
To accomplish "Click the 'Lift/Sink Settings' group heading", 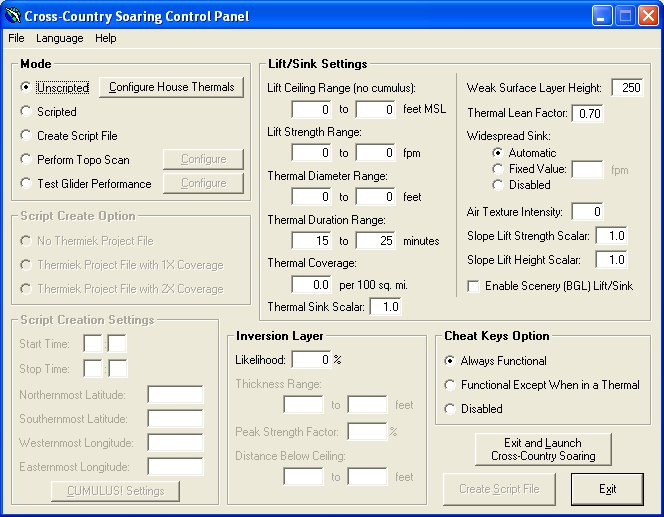I will coord(318,64).
